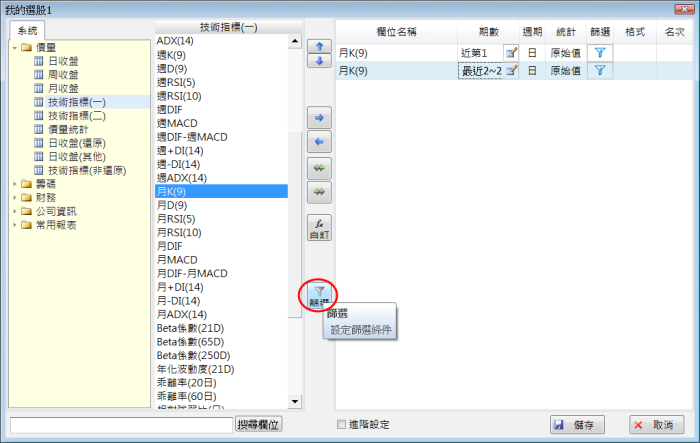Click the 常用報表 folder icon

point(27,225)
